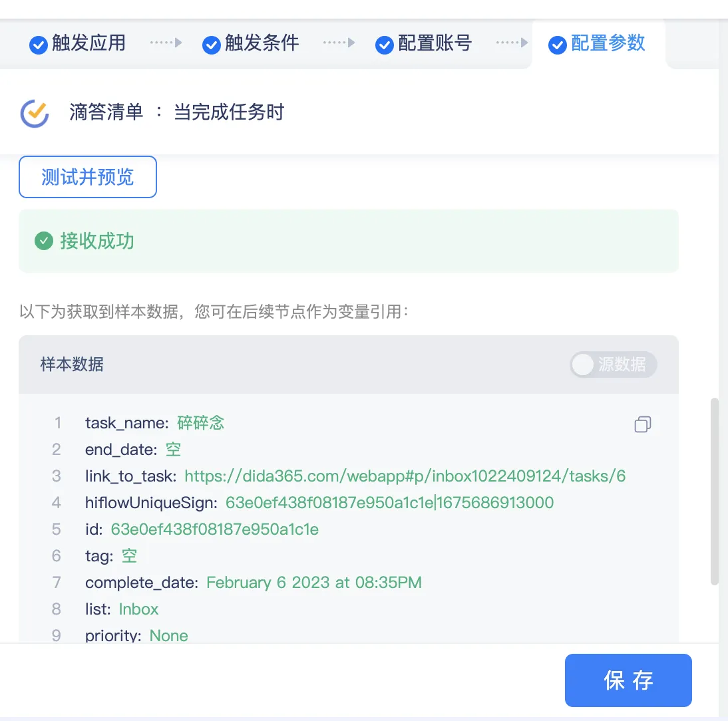728x721 pixels.
Task: Open the dida365 link_to_task URL
Action: click(405, 476)
